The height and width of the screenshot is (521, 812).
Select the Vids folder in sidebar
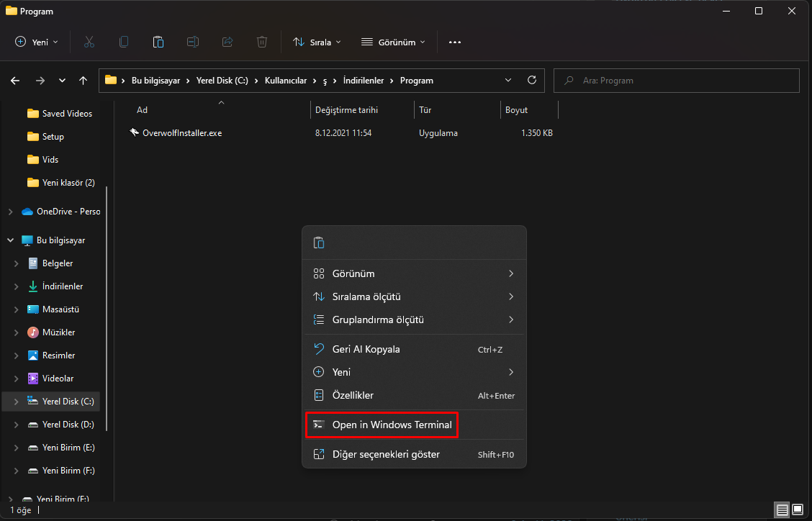42,160
